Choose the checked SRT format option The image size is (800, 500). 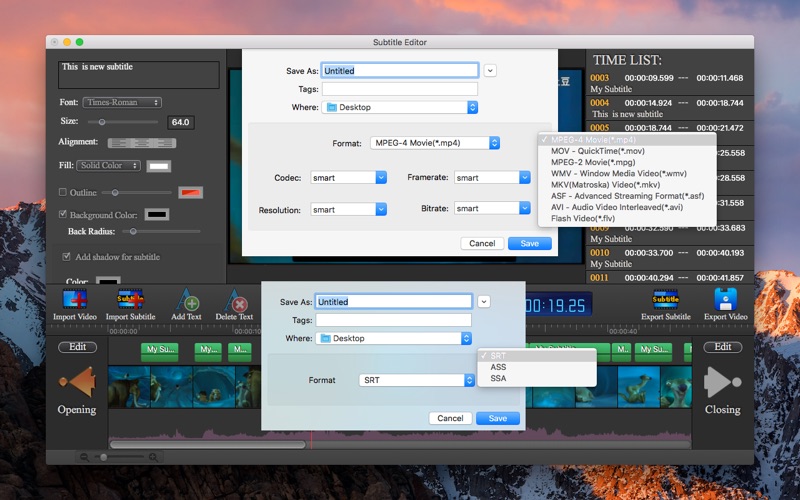coord(537,356)
